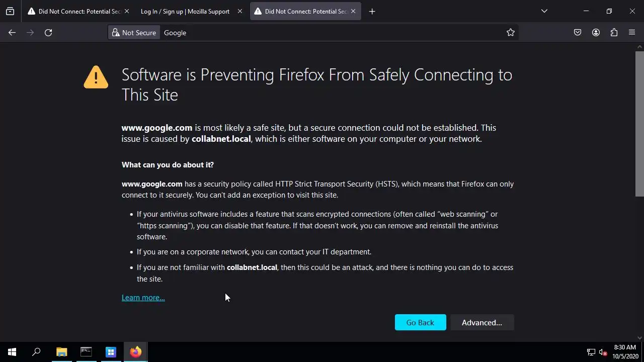Bookmark this page with the star icon
644x362 pixels.
511,33
